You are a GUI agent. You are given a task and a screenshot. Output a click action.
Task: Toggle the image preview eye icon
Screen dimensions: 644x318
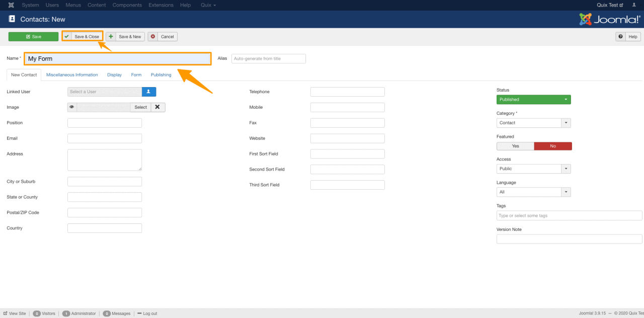click(x=72, y=107)
